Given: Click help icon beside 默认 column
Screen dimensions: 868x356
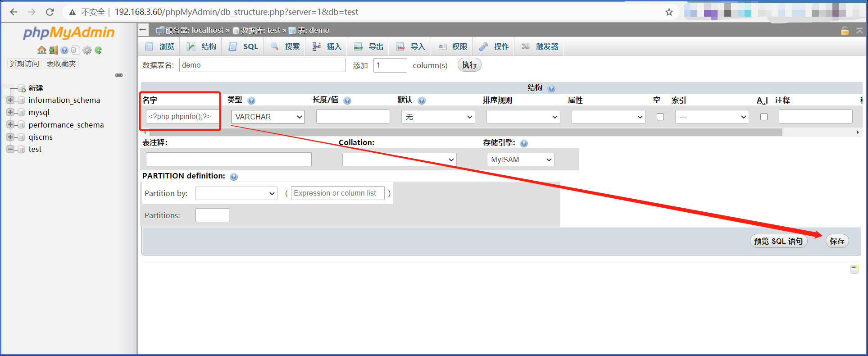Looking at the screenshot, I should pyautogui.click(x=422, y=100).
